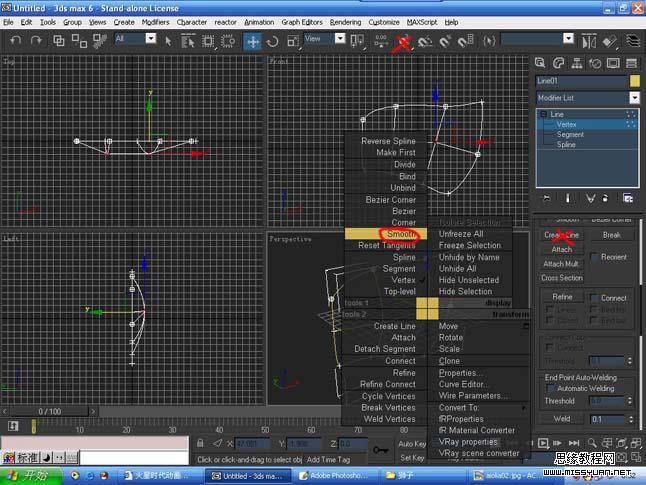Click the Align tool icon
Image resolution: width=646 pixels, height=485 pixels.
pyautogui.click(x=610, y=41)
